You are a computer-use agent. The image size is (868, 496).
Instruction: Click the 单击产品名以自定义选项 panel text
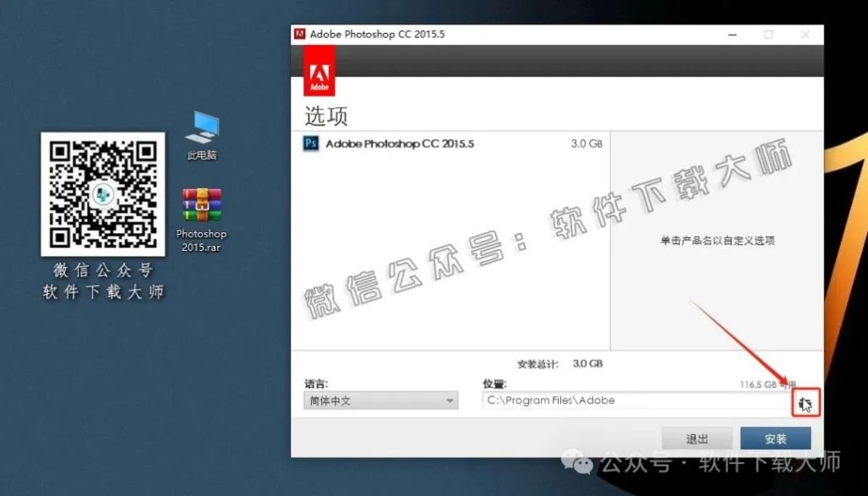click(x=716, y=240)
